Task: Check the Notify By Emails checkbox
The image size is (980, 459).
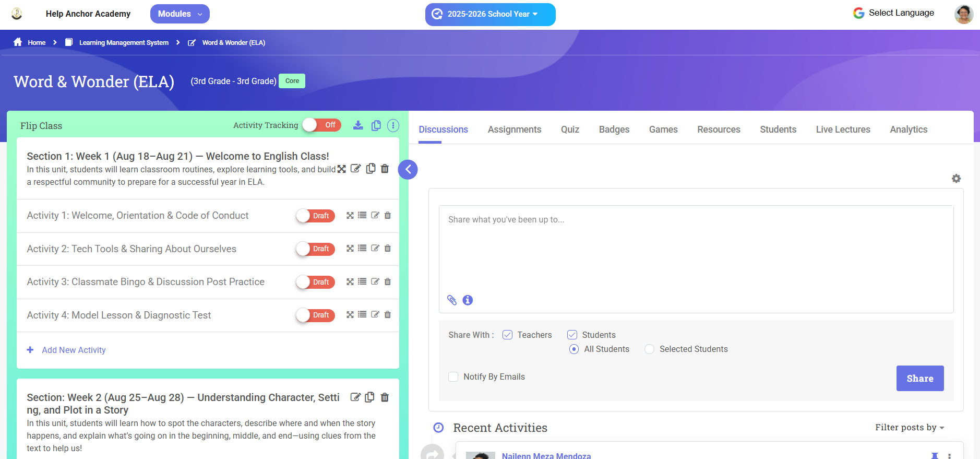Action: tap(453, 377)
